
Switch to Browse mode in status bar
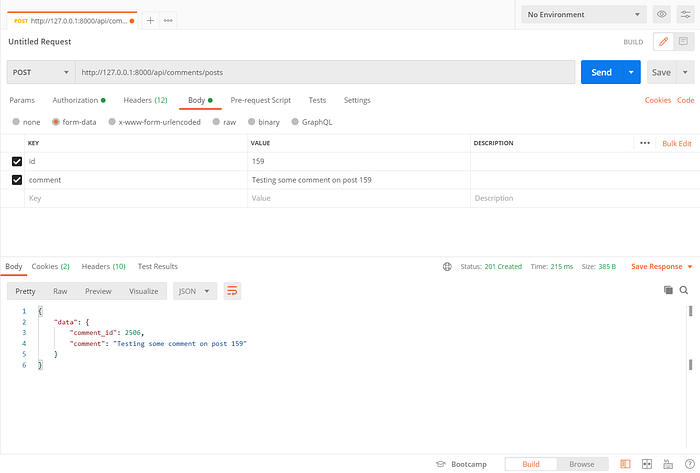point(582,464)
